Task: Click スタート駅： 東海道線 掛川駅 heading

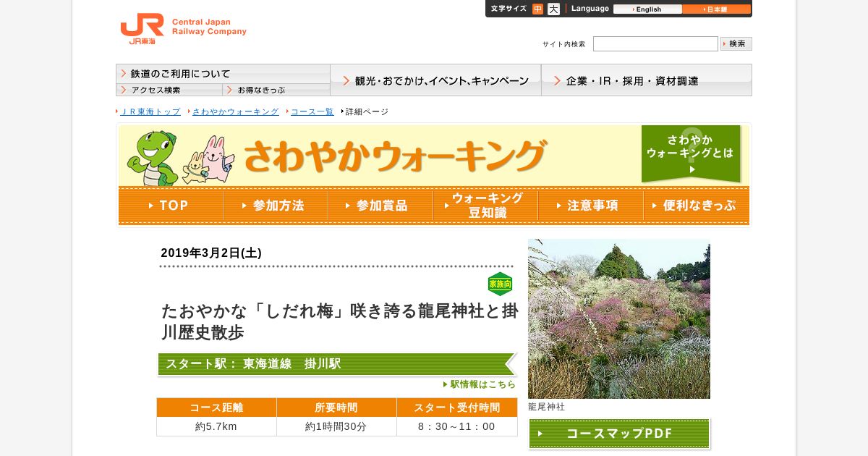Action: coord(337,364)
